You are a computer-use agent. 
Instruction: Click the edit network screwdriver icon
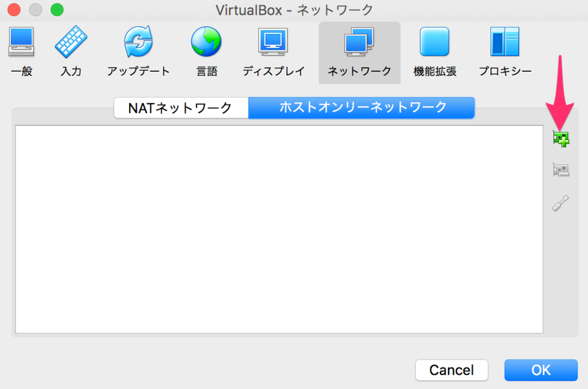[x=560, y=203]
